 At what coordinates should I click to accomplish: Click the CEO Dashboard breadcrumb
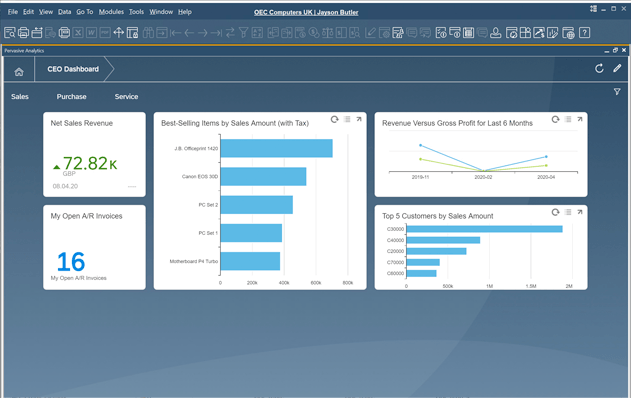(x=73, y=69)
